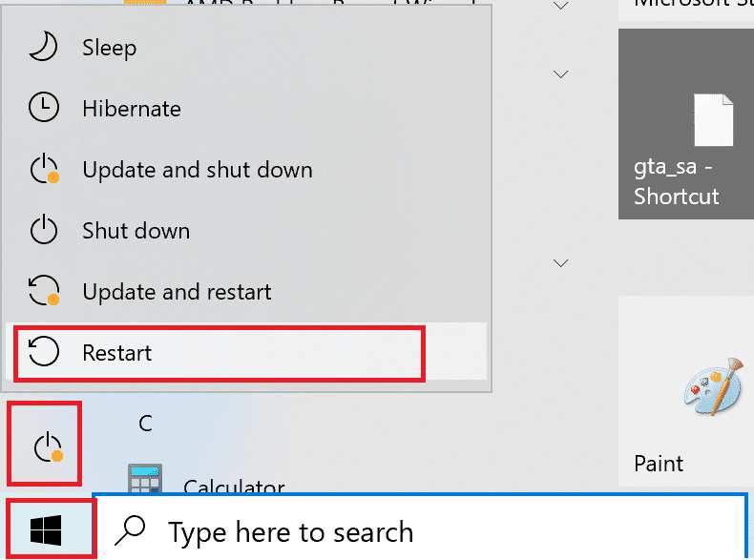The image size is (754, 560).
Task: Click the crescent moon Sleep icon
Action: (43, 48)
